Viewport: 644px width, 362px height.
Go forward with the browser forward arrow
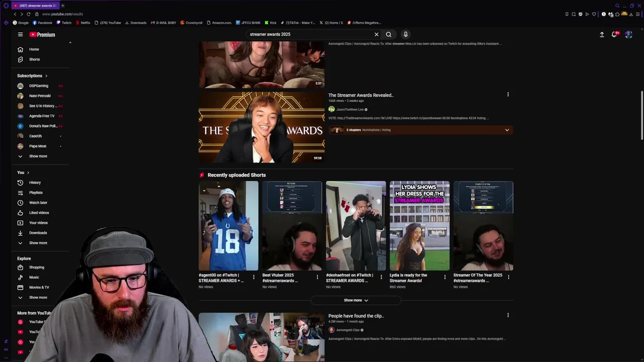[x=22, y=14]
